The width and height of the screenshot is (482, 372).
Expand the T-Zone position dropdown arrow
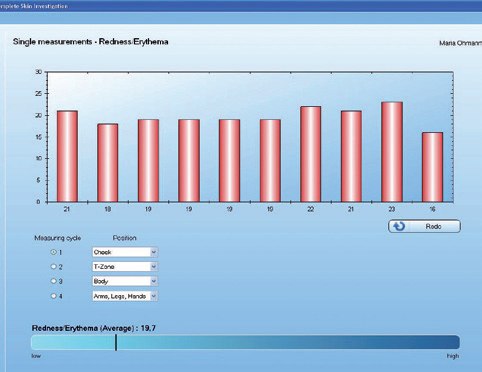154,267
